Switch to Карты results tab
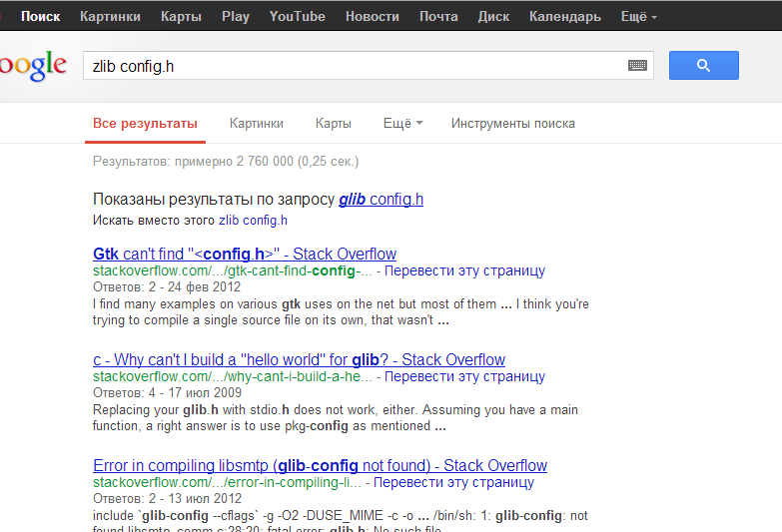 point(334,123)
